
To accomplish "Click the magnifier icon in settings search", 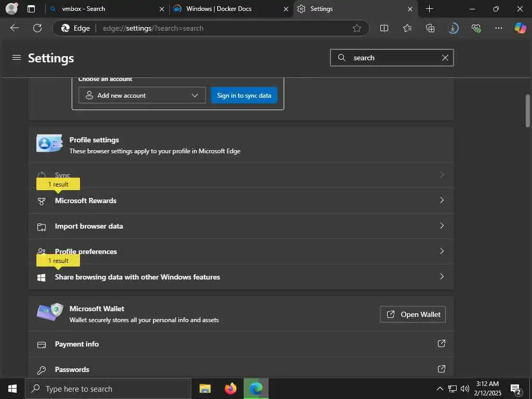I will (x=341, y=58).
